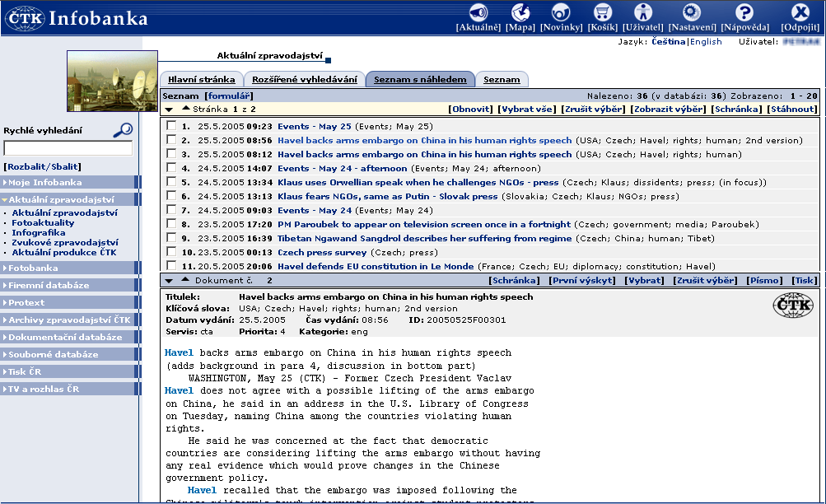Image resolution: width=826 pixels, height=504 pixels.
Task: Open article Havel defends EU constitution in Le Monde
Action: pyautogui.click(x=375, y=267)
